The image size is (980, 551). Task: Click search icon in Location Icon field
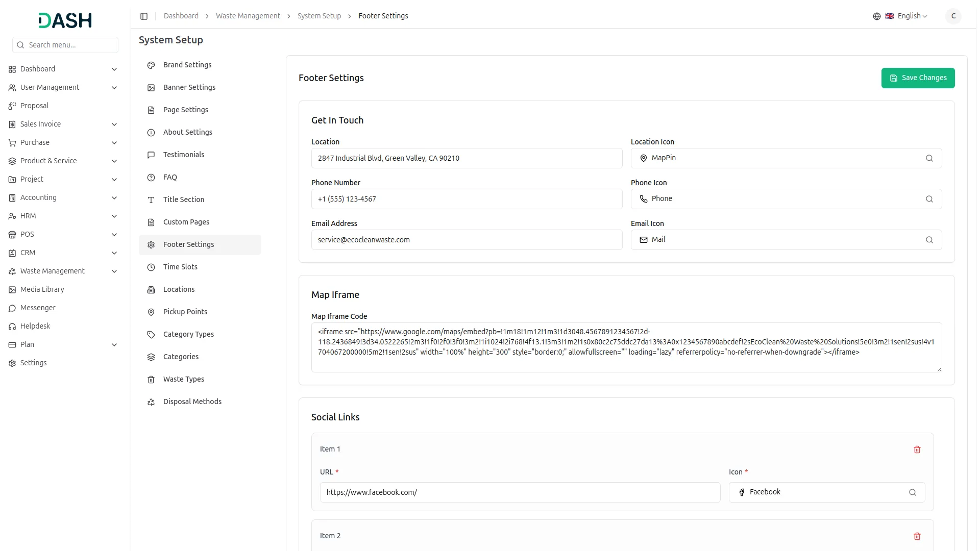point(929,158)
